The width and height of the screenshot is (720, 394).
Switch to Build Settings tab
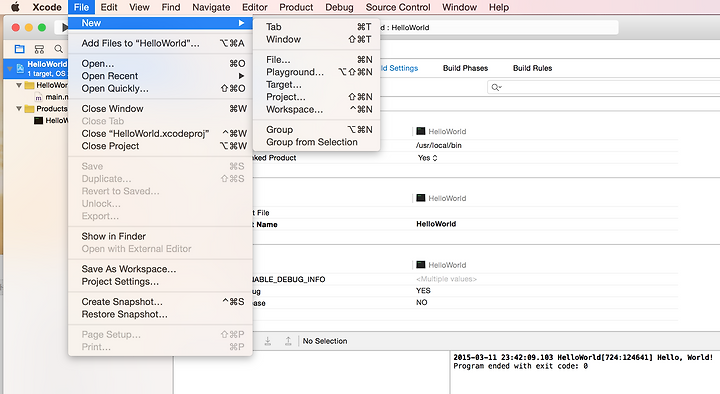[399, 68]
